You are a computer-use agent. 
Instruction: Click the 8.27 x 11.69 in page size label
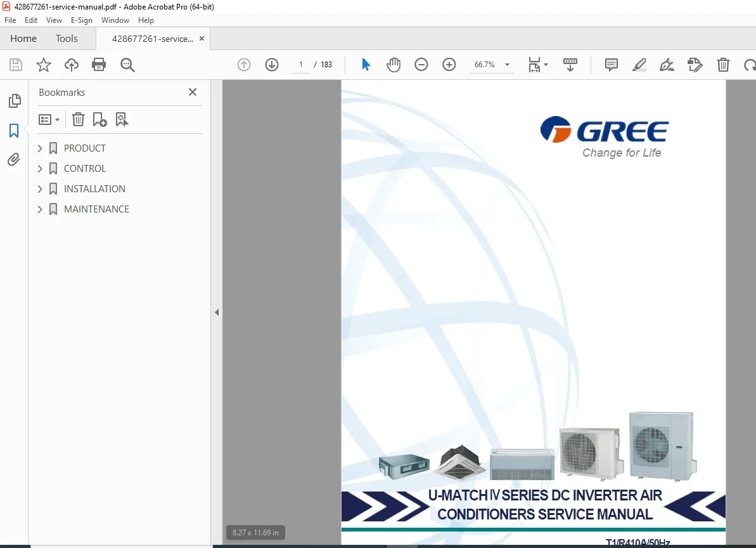pyautogui.click(x=255, y=533)
